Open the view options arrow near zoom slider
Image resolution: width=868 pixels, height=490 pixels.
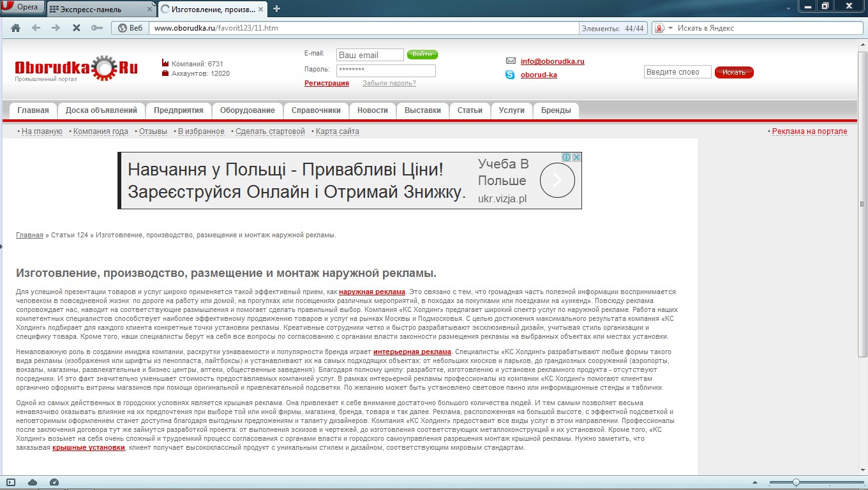756,482
